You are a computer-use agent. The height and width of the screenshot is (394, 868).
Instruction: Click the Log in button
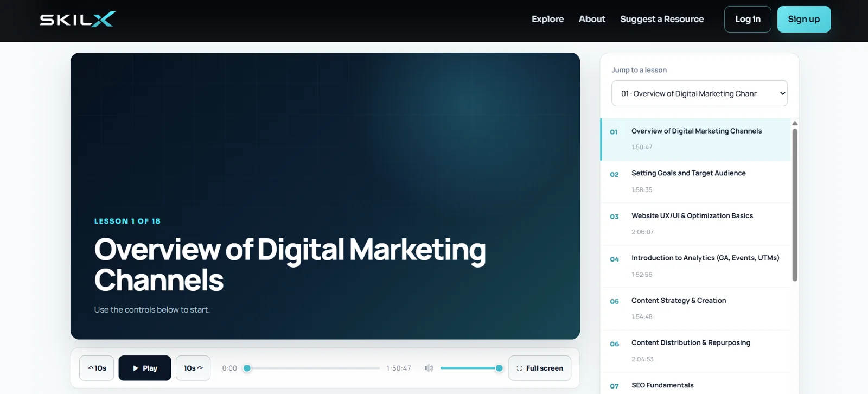coord(748,19)
